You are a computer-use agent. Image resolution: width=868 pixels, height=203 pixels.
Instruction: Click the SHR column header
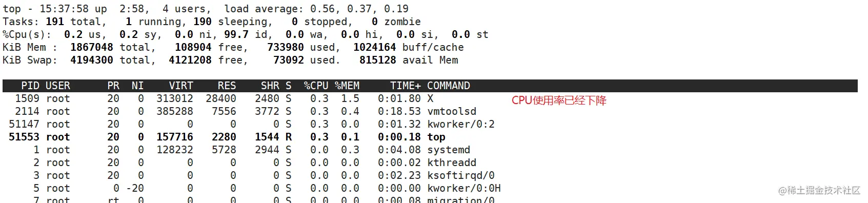point(270,86)
